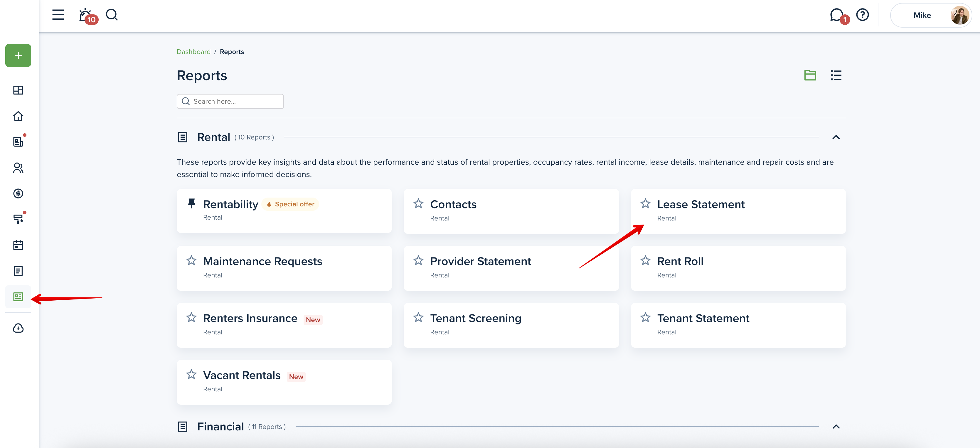Open the Rentability report
Viewport: 980px width, 448px height.
284,211
